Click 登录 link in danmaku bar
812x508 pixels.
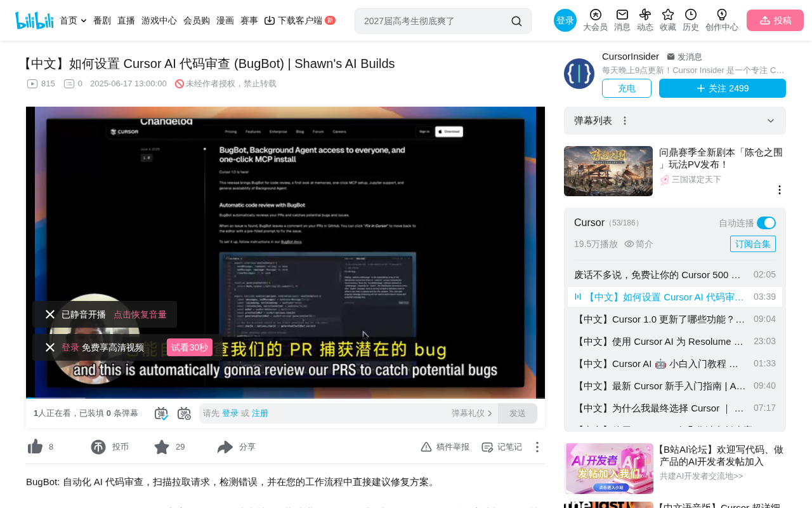[230, 413]
